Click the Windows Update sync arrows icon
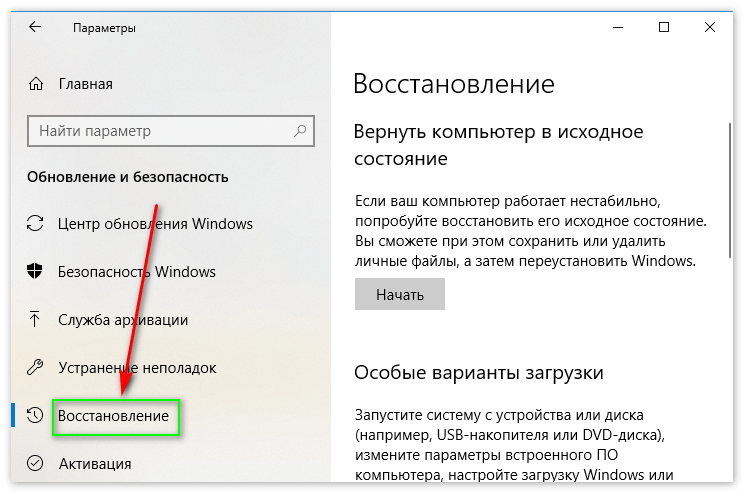744x493 pixels. tap(35, 223)
